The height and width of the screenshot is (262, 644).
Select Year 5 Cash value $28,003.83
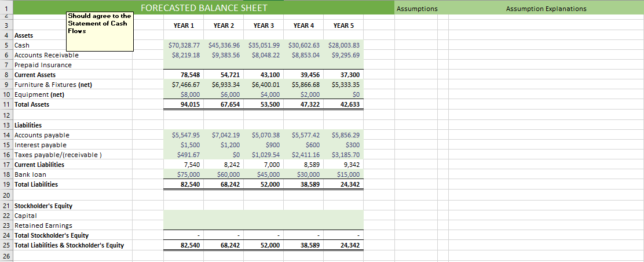click(x=344, y=45)
